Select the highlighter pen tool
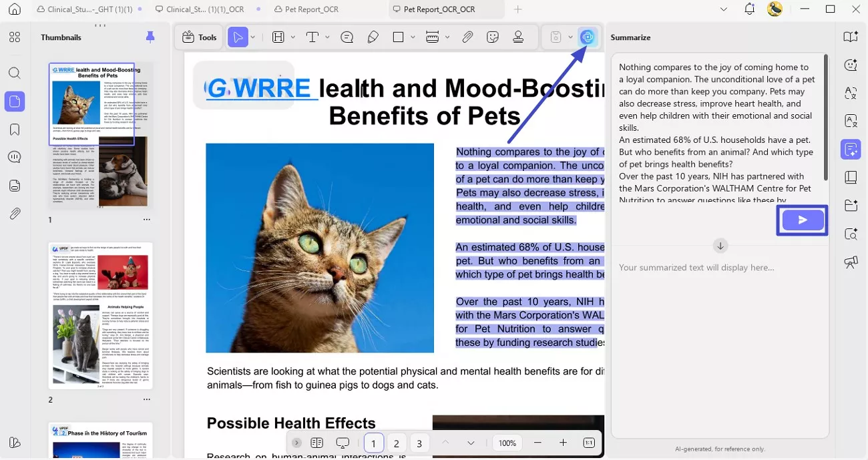This screenshot has height=460, width=868. pyautogui.click(x=373, y=37)
